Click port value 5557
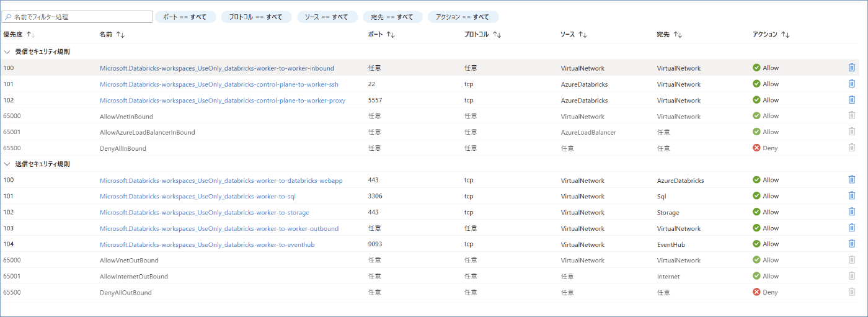Screen dimensions: 868x317 [375, 100]
